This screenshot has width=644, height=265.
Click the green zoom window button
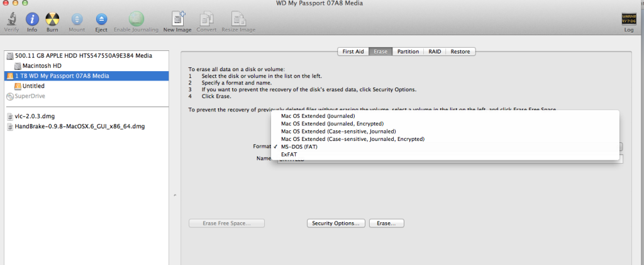pyautogui.click(x=25, y=3)
